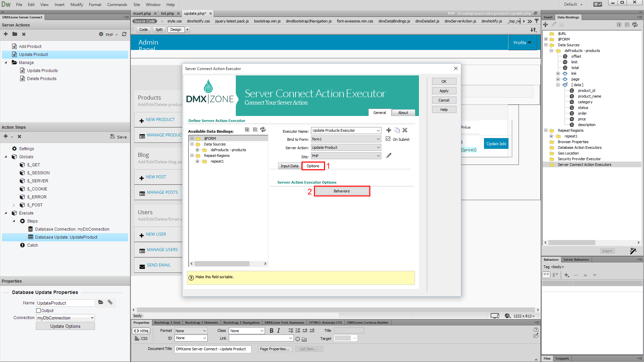The image size is (644, 362).
Task: Expand $_POST node
Action: pyautogui.click(x=14, y=205)
